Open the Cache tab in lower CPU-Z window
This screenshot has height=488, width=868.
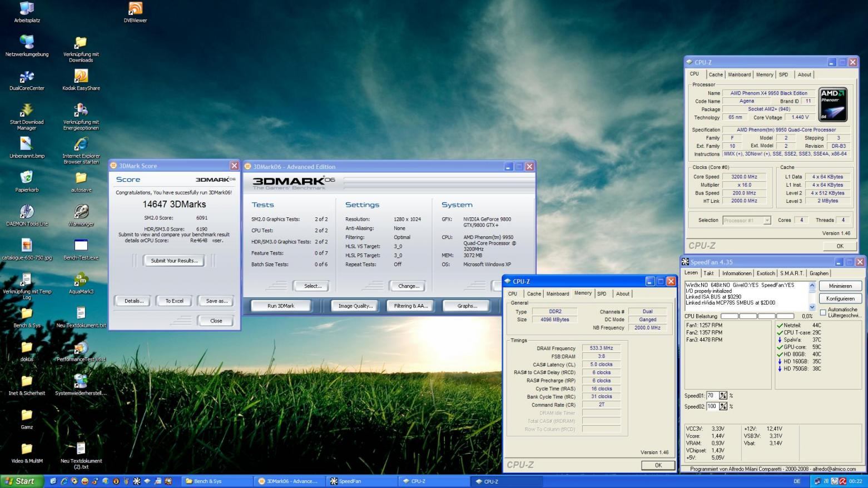tap(534, 293)
